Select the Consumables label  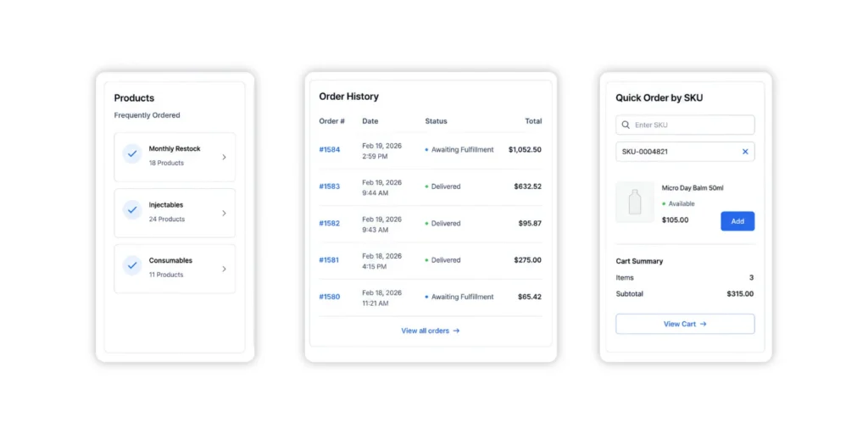click(170, 261)
